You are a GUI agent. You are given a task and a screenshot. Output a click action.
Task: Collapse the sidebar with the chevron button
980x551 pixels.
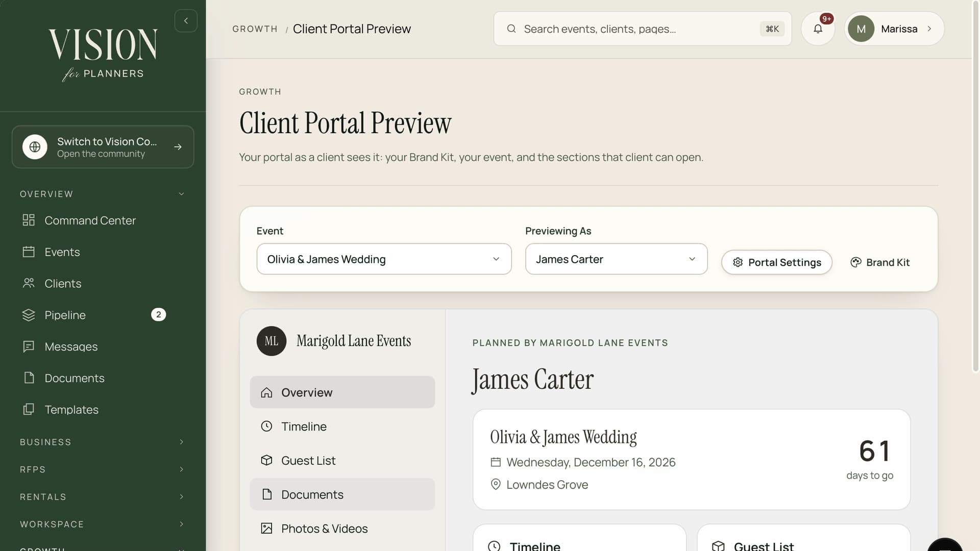pos(186,21)
